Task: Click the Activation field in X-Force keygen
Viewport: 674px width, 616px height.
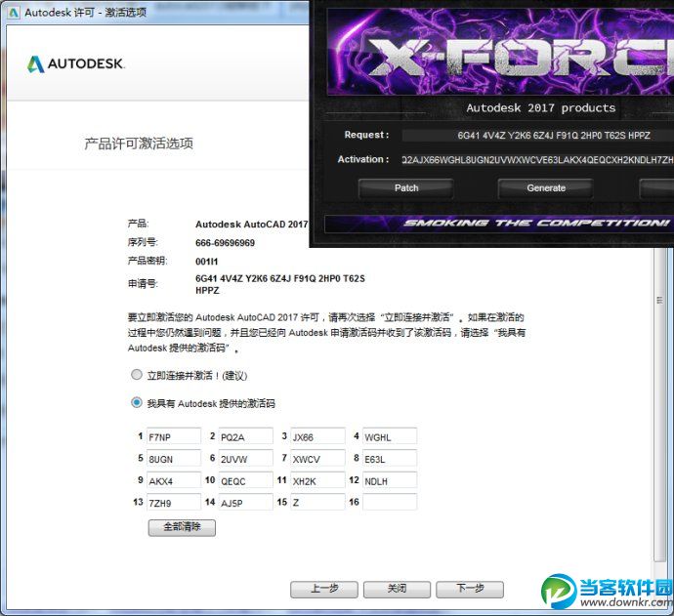Action: click(x=538, y=160)
